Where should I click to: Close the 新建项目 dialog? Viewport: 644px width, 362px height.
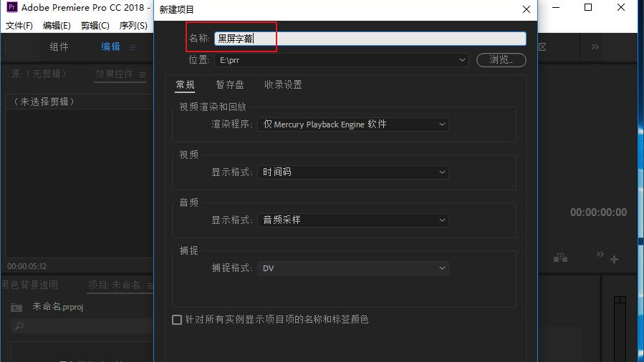527,9
